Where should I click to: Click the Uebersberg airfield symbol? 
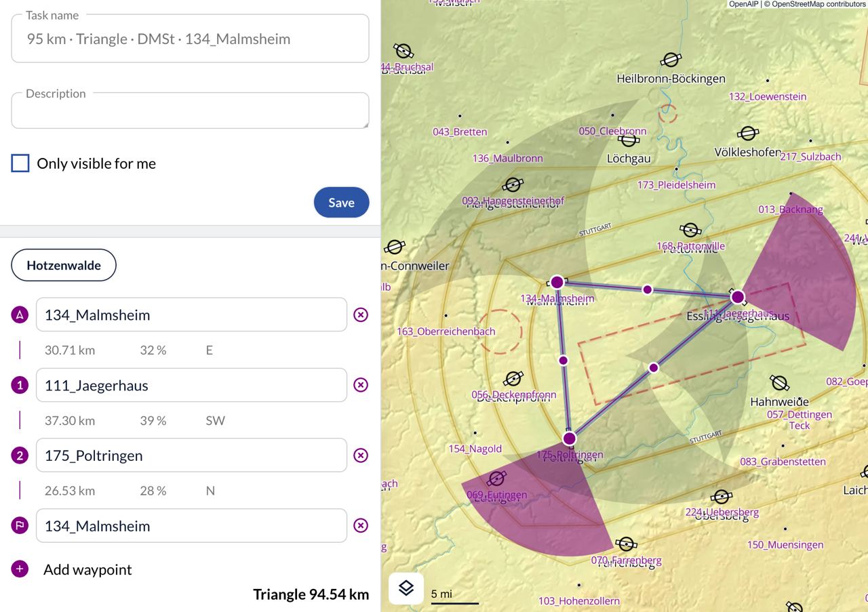[x=722, y=497]
